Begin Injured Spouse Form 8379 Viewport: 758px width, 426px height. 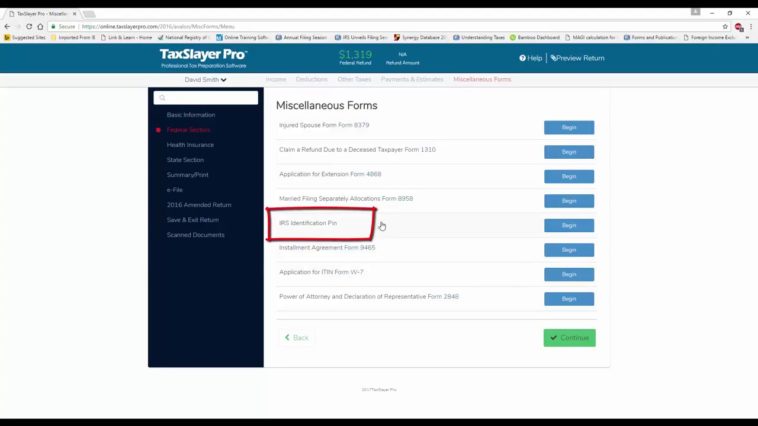(568, 127)
